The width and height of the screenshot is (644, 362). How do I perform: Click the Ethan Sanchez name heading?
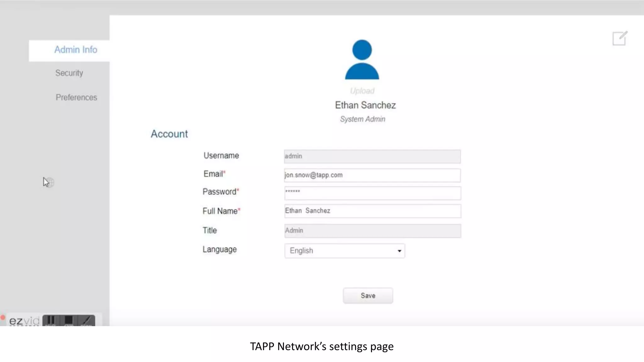(x=365, y=105)
